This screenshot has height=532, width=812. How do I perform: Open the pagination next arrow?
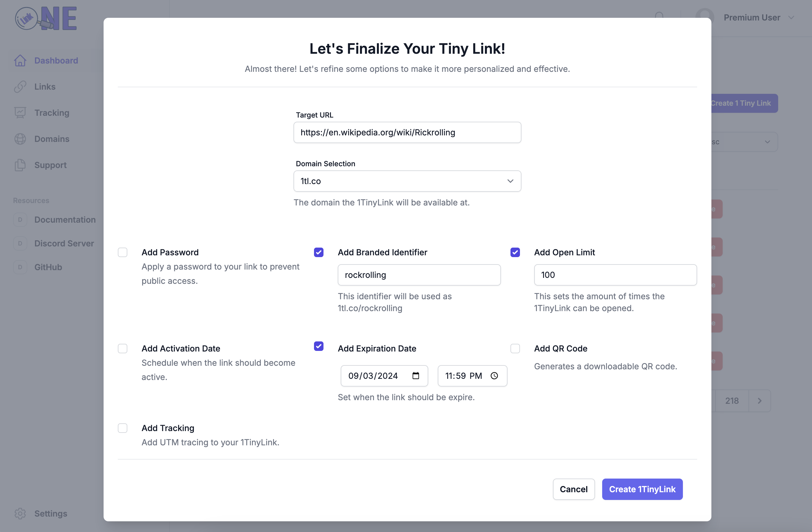click(760, 400)
